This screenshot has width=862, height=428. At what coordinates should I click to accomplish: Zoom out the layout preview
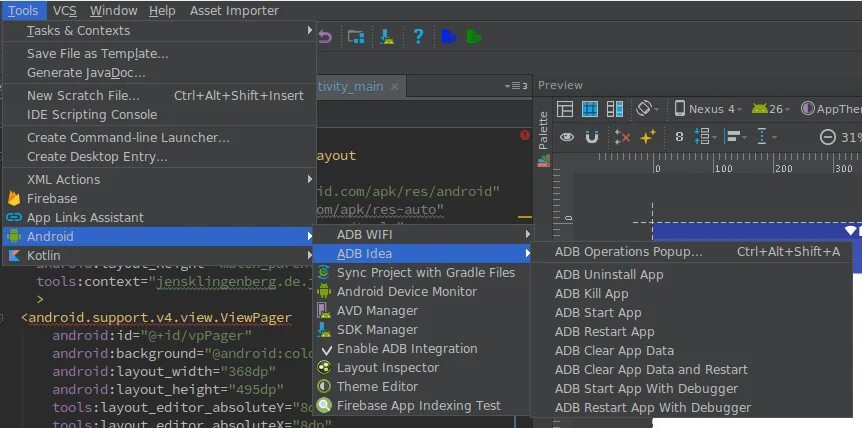827,137
